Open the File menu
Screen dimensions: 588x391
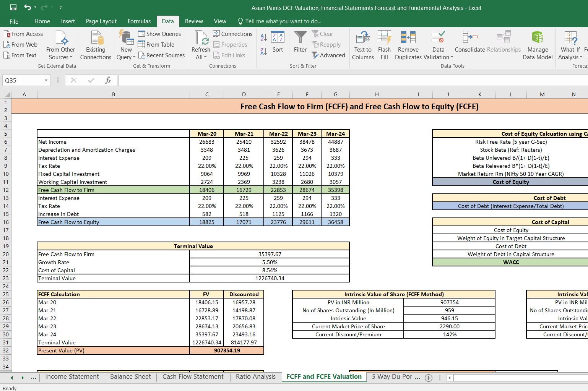(x=14, y=21)
